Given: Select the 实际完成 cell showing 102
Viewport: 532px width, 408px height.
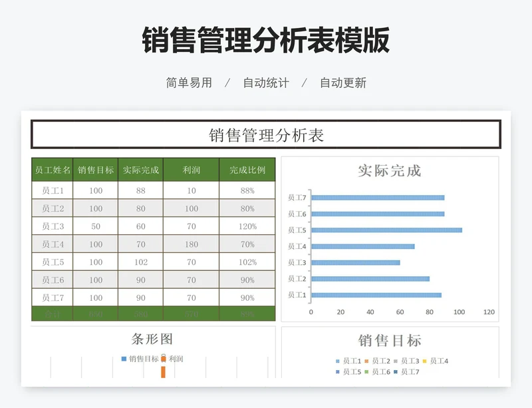Looking at the screenshot, I should [140, 262].
